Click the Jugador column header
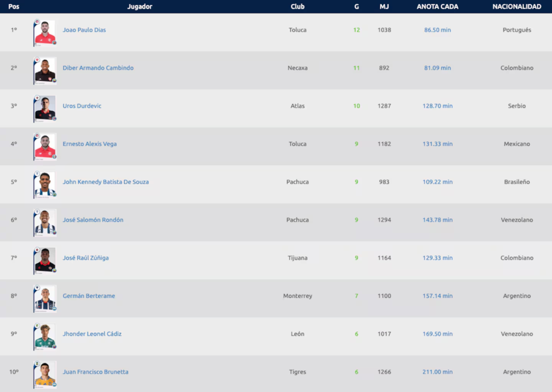 [140, 6]
